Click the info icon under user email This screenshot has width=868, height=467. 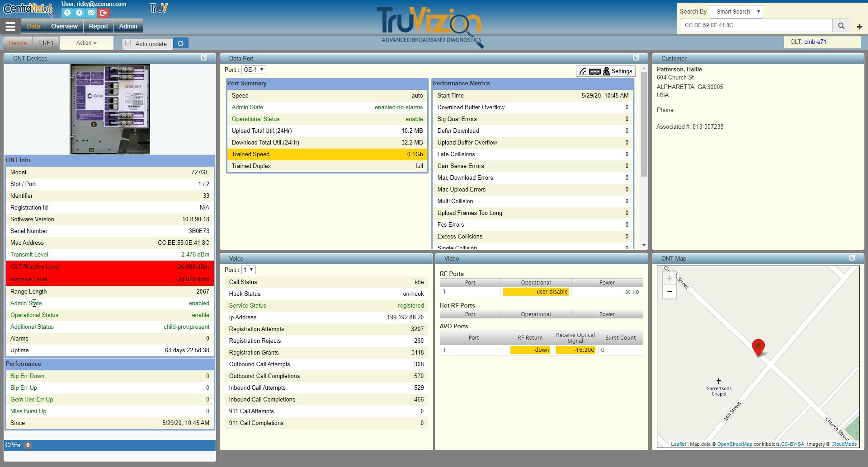79,13
